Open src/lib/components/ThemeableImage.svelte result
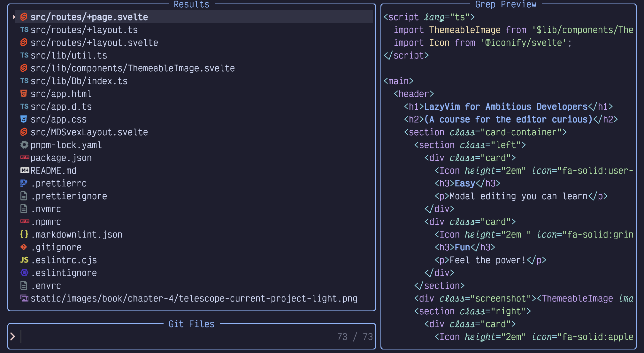The width and height of the screenshot is (644, 353). coord(133,68)
